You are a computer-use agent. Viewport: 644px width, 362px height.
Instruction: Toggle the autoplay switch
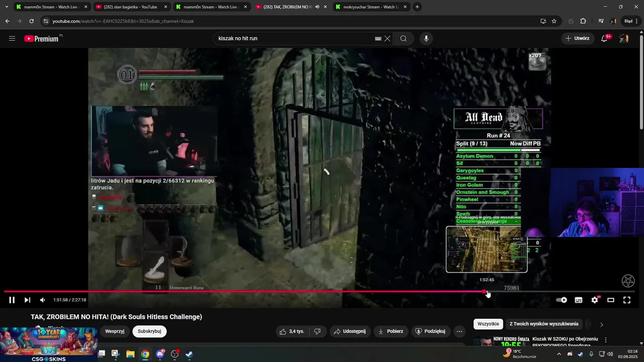pos(561,300)
